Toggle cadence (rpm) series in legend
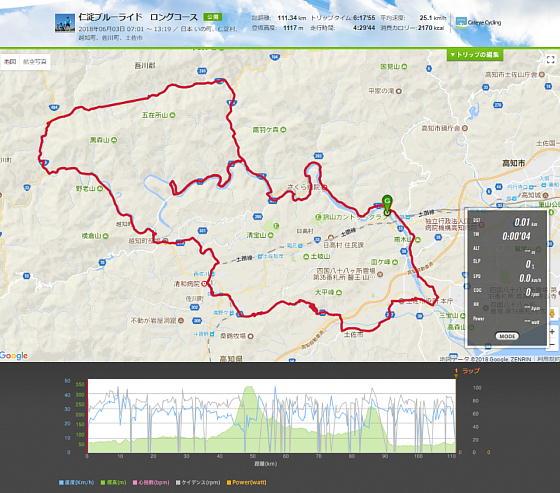The image size is (560, 493). point(198,482)
